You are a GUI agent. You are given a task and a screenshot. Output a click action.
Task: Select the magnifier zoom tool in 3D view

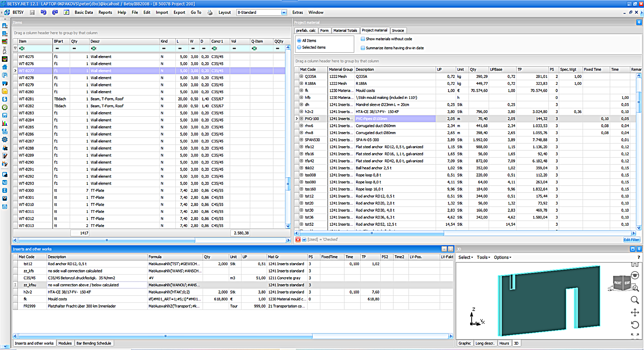(635, 300)
